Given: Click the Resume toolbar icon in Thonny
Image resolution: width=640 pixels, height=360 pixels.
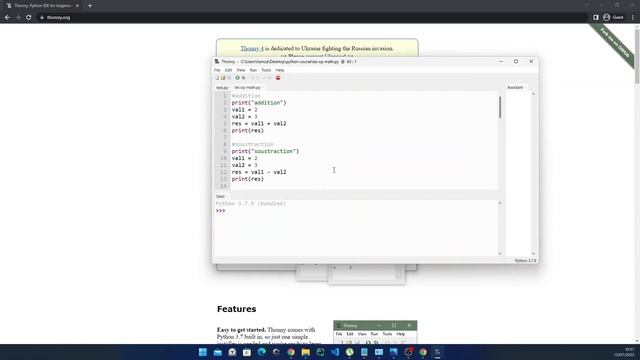Looking at the screenshot, I should coord(269,78).
